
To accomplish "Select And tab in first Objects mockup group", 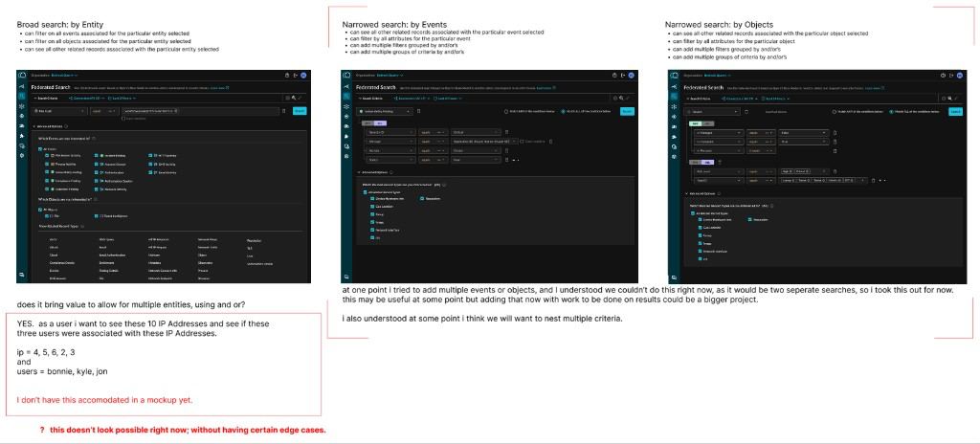I will pos(696,123).
